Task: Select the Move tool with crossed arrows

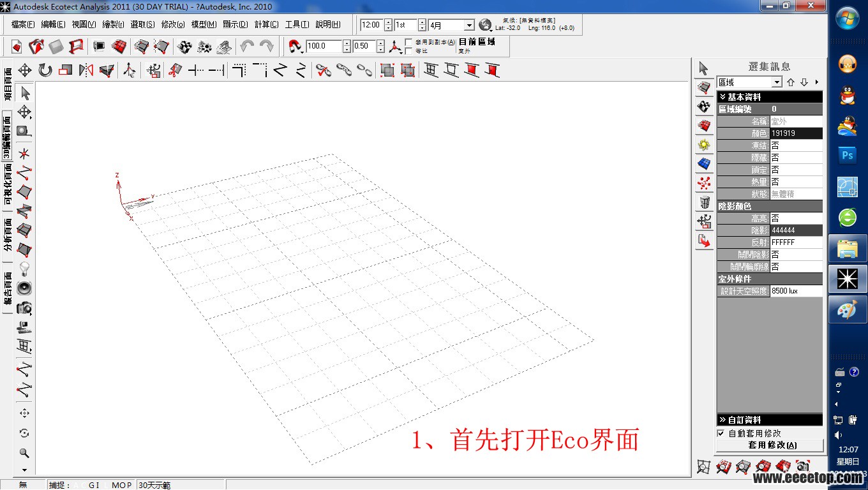Action: click(25, 70)
